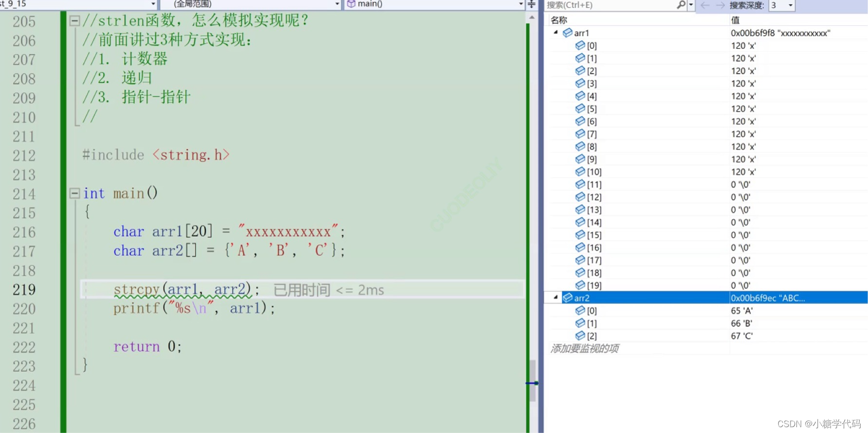Screen dimensions: 868x433
Task: Click the arr1 variable cube icon
Action: click(x=568, y=33)
